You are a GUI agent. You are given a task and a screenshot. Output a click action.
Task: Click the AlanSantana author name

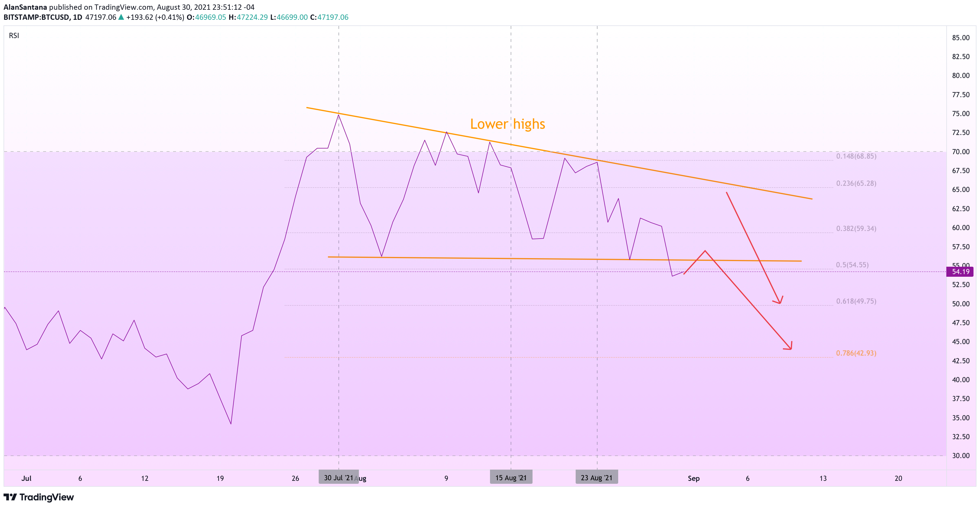coord(25,7)
